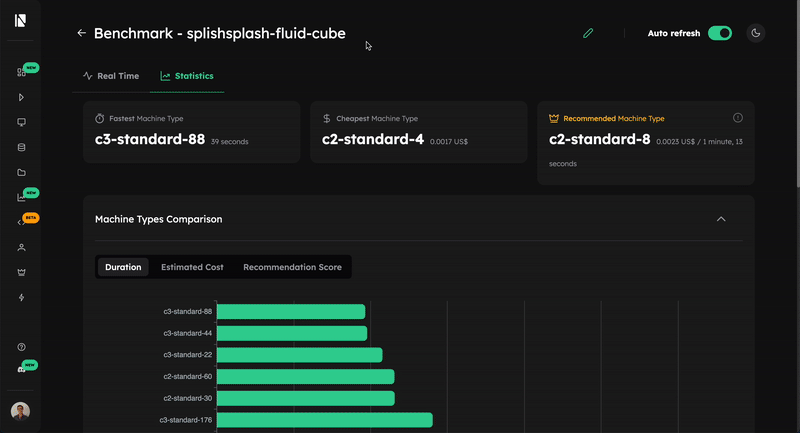Select the Duration chart view
Image resolution: width=800 pixels, height=433 pixels.
click(x=123, y=267)
